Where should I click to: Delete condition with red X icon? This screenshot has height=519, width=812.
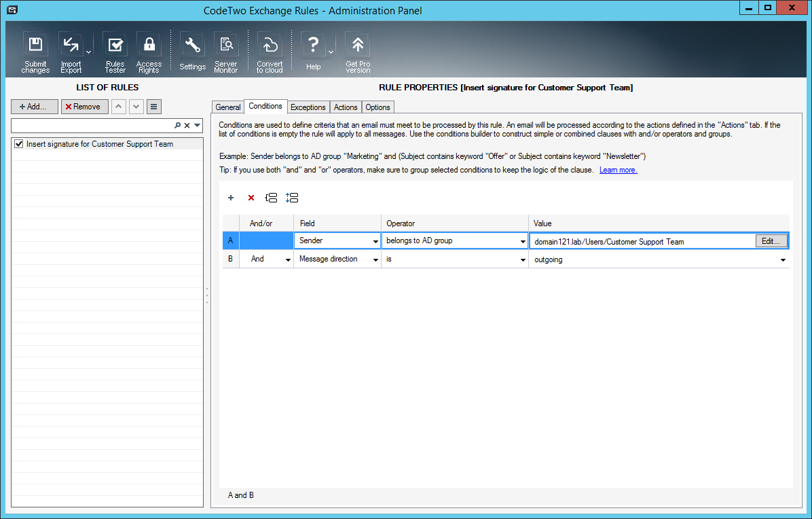pos(251,198)
